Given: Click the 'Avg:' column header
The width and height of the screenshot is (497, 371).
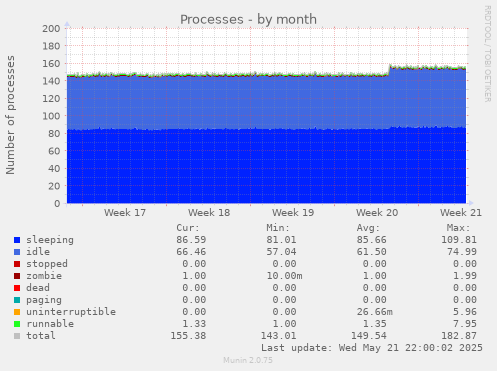Looking at the screenshot, I should click(368, 228).
